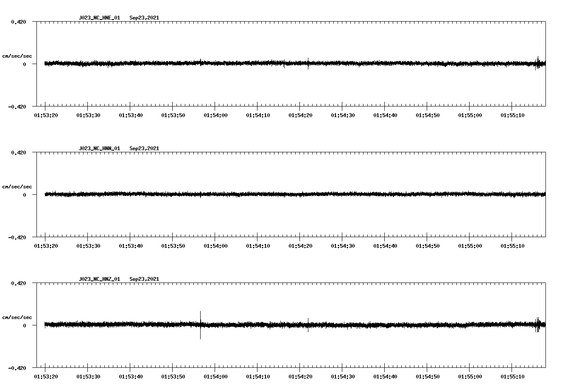Image resolution: width=576 pixels, height=392 pixels.
Task: Click the 01:54:50 time label under the HNN plot
Action: (428, 246)
